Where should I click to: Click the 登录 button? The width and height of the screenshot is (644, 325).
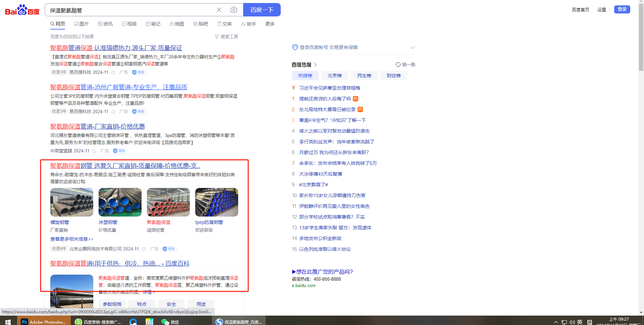(622, 9)
